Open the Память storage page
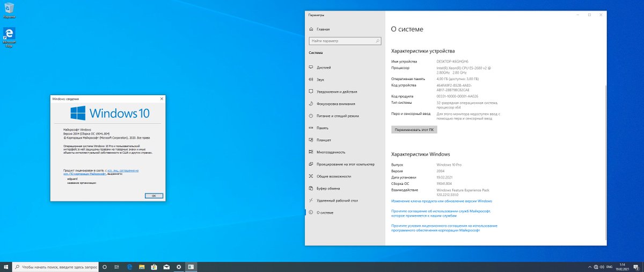Viewport: 644px width, 272px height. pos(323,128)
